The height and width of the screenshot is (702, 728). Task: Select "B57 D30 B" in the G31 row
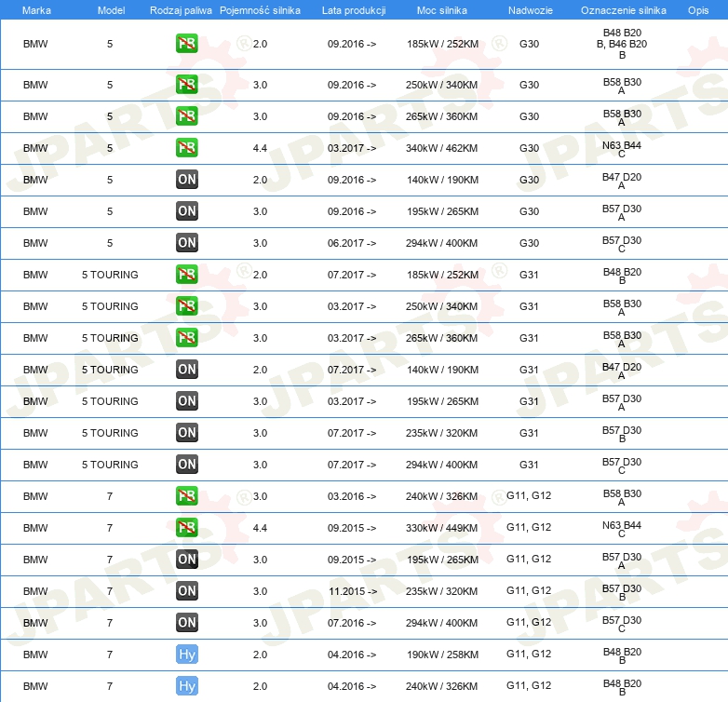(622, 434)
